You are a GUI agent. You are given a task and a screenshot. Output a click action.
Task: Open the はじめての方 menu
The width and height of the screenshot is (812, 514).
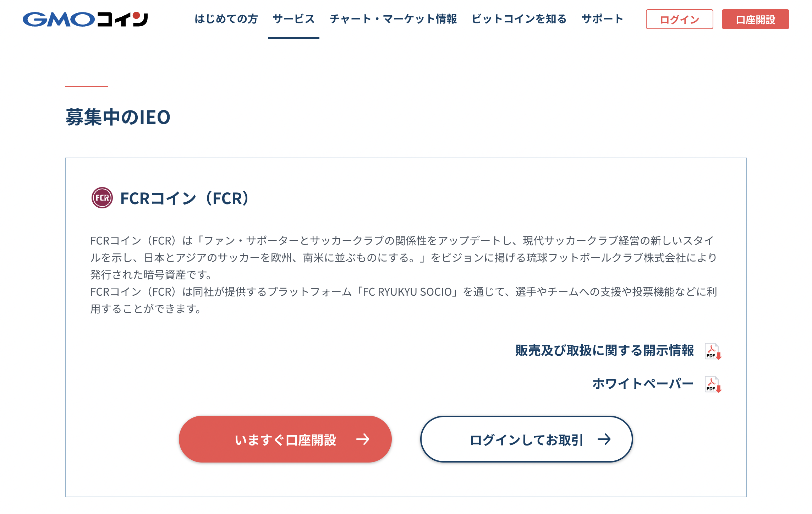(226, 19)
